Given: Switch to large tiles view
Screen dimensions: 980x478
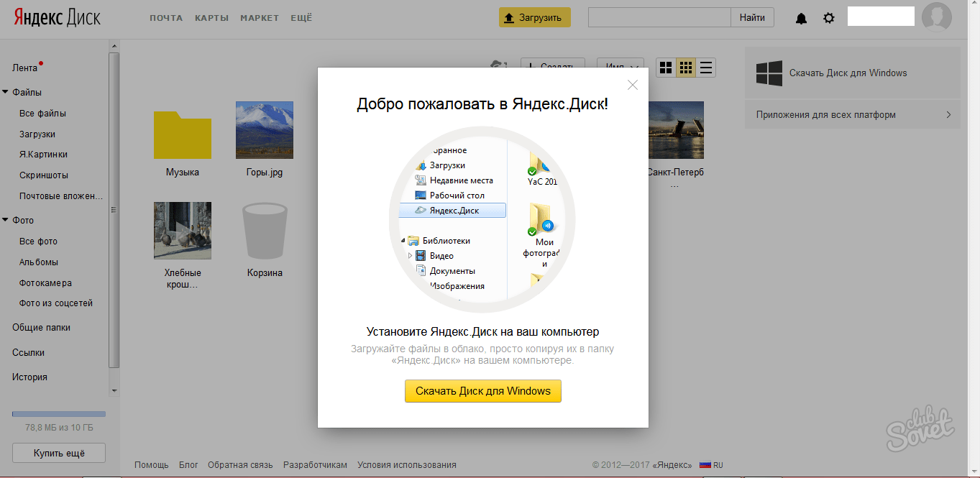Looking at the screenshot, I should pos(666,68).
